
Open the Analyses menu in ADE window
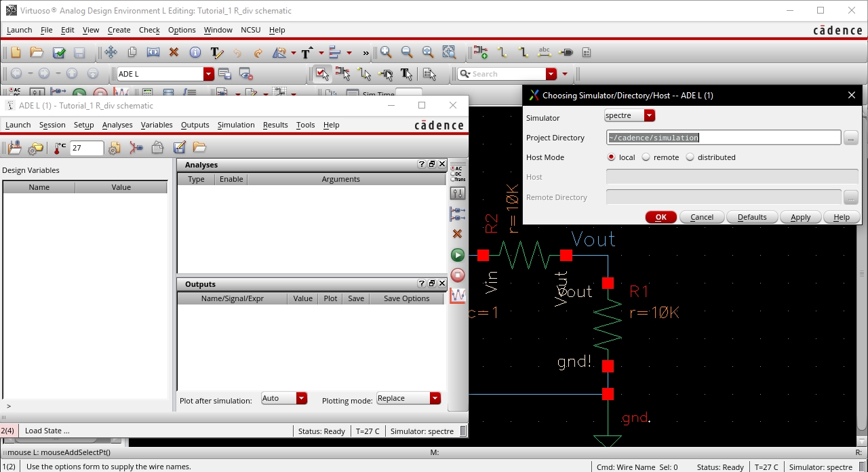[117, 125]
